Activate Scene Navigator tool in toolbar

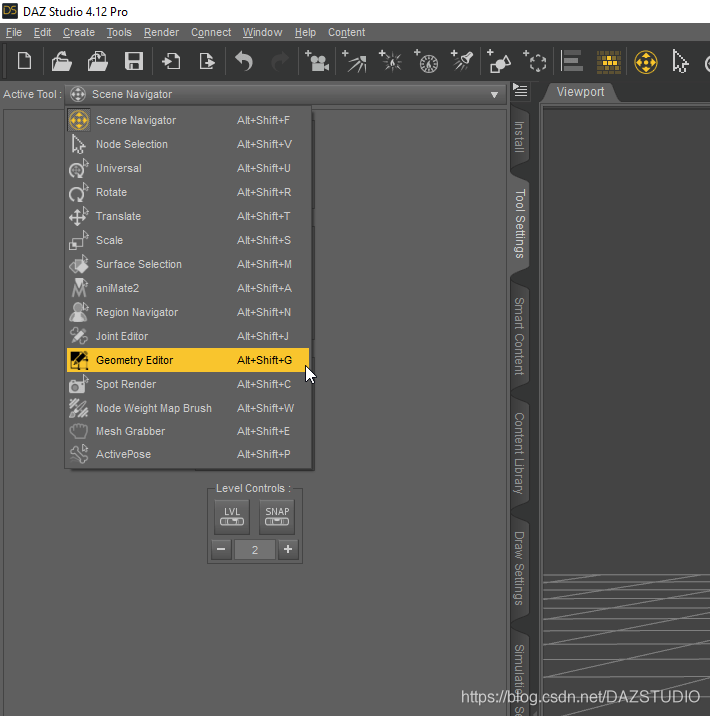point(646,62)
